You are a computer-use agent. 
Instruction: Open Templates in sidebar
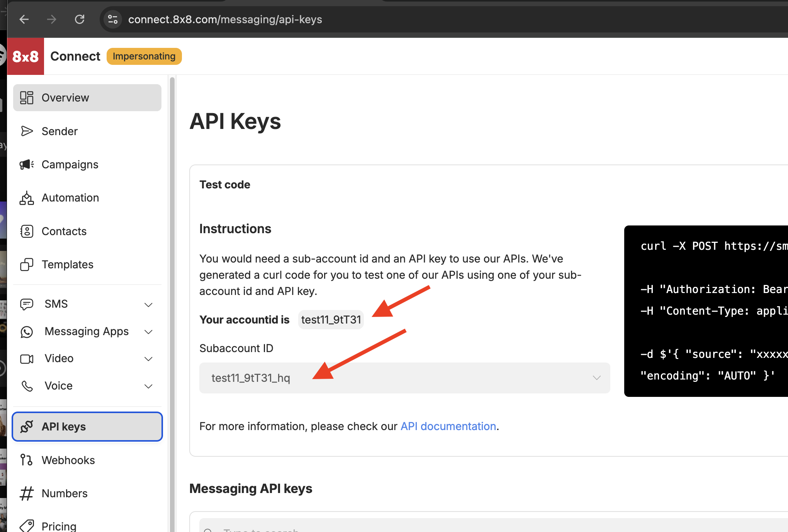(87, 264)
